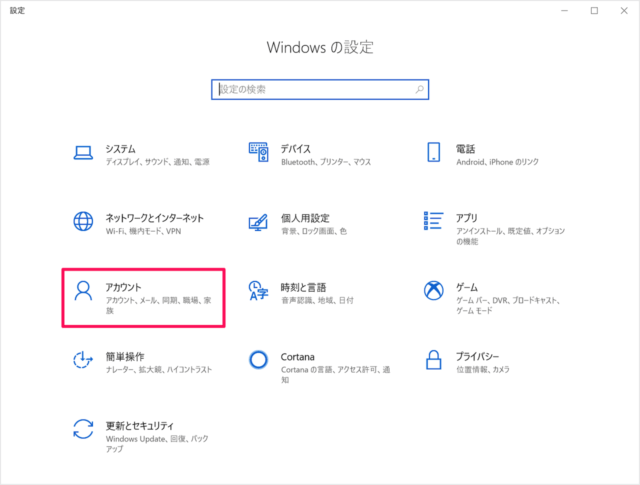Click the アンインストール、既定値 description text
Viewport: 640px width, 485px height.
(511, 236)
